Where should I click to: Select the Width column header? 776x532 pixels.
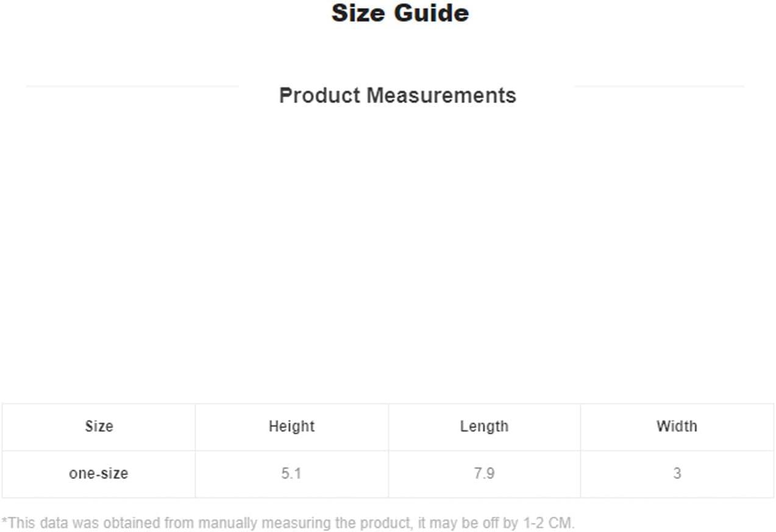[677, 426]
